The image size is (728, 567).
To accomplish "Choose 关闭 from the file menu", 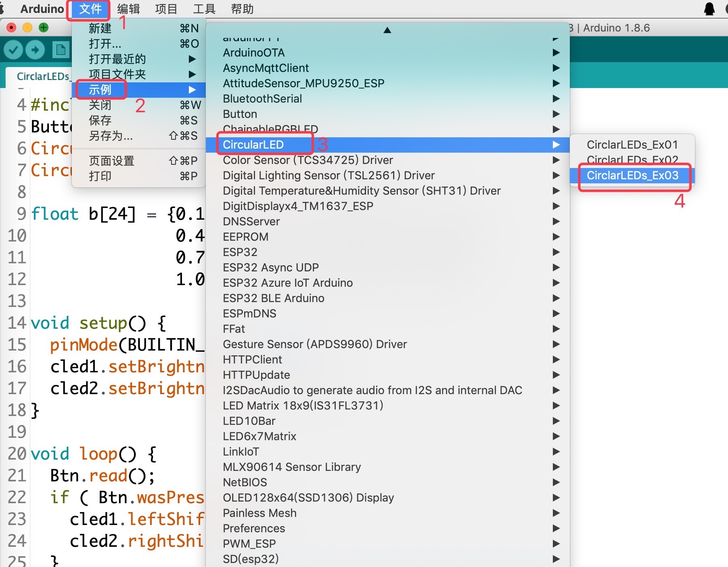I will (x=138, y=105).
